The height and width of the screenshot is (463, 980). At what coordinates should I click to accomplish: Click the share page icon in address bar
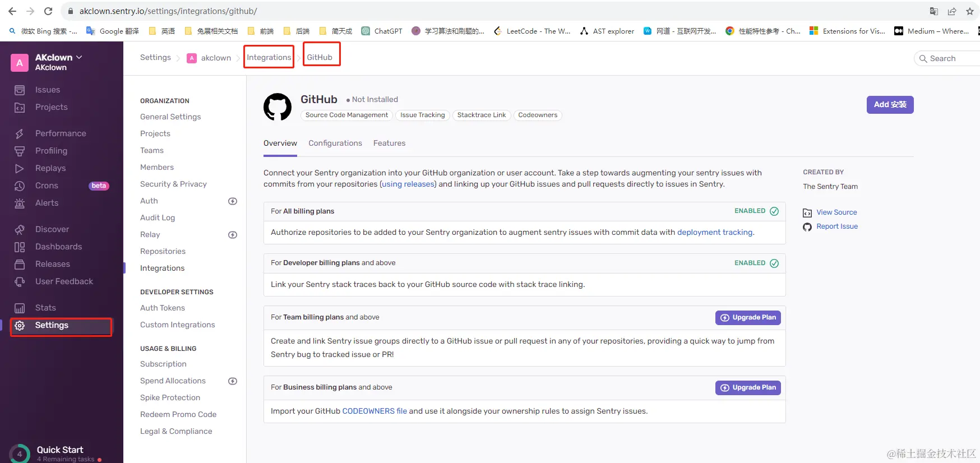(952, 11)
